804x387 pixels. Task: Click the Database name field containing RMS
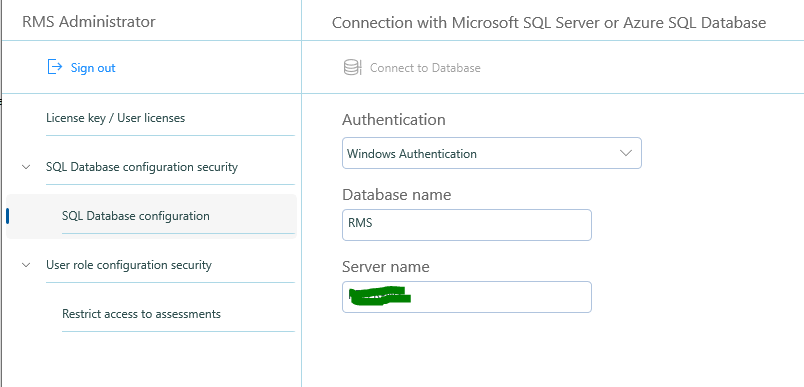tap(467, 225)
